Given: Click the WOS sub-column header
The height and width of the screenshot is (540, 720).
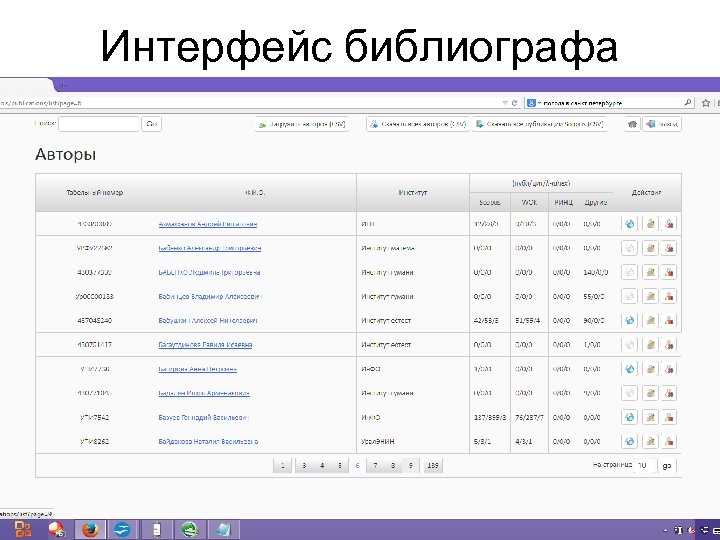Looking at the screenshot, I should coord(529,202).
